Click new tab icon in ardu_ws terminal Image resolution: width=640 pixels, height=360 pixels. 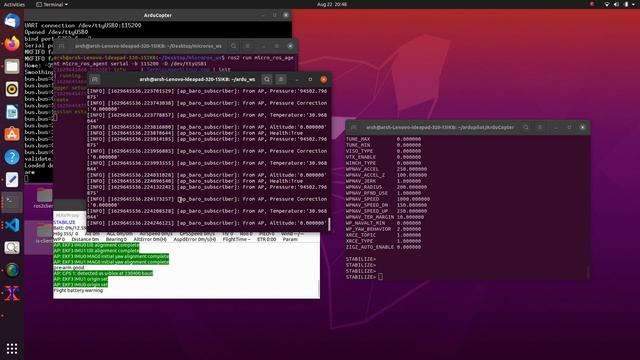click(x=95, y=79)
